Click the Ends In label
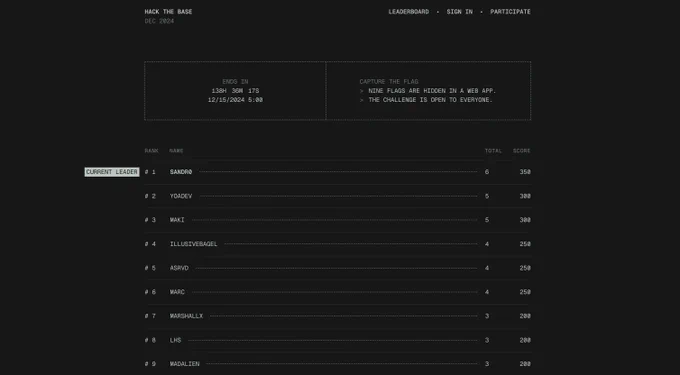Image resolution: width=680 pixels, height=375 pixels. pos(235,82)
